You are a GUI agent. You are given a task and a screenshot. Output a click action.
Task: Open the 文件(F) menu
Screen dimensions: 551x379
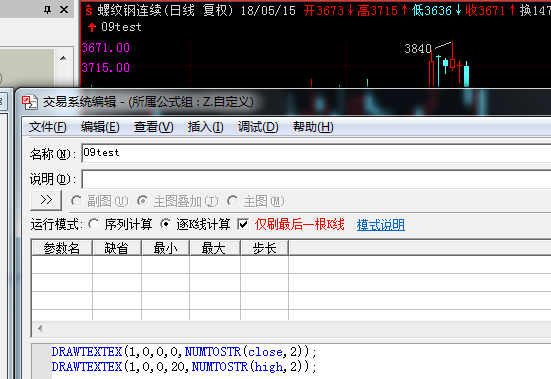click(x=47, y=127)
